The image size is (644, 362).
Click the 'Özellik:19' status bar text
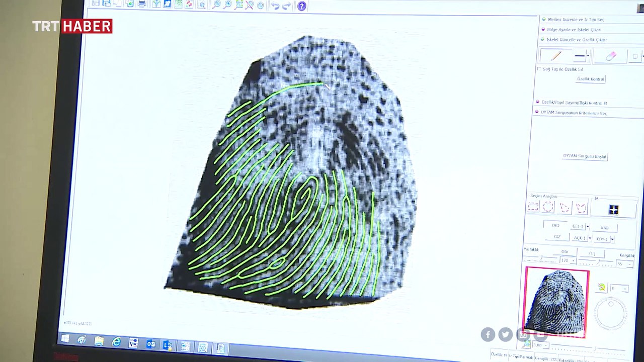click(x=499, y=354)
